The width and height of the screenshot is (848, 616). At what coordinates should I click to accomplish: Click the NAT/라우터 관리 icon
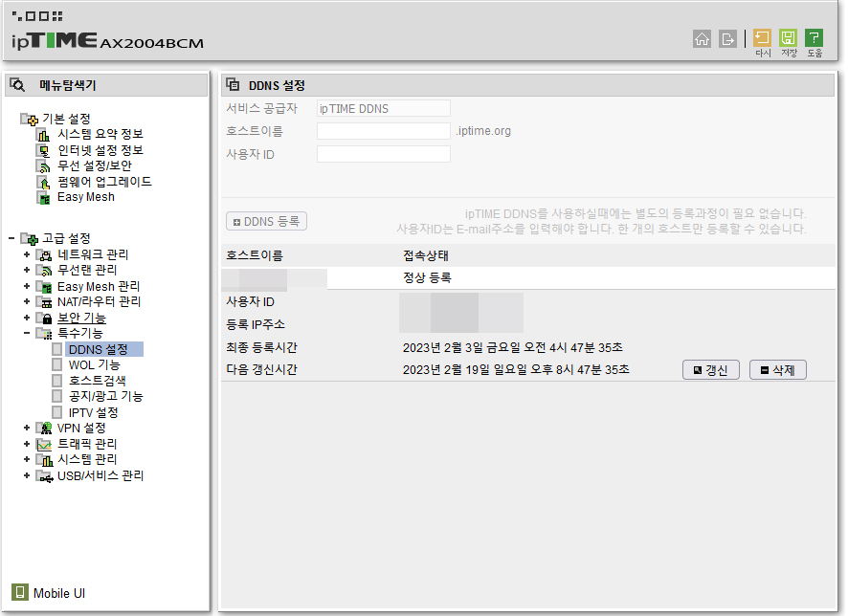tap(44, 302)
